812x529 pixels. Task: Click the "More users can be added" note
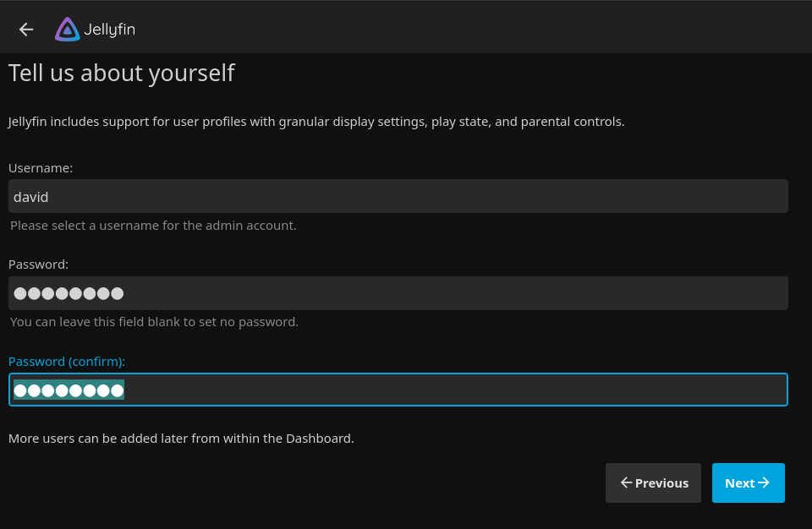point(181,439)
